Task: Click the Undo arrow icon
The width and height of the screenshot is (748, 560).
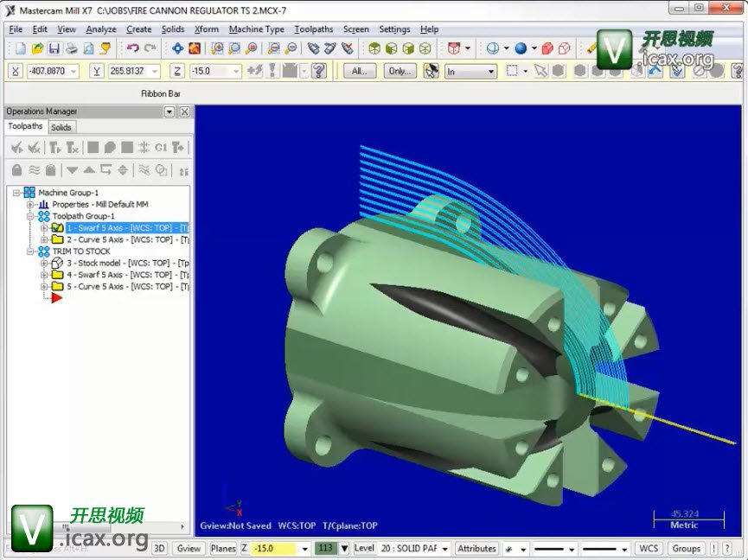Action: click(x=132, y=48)
